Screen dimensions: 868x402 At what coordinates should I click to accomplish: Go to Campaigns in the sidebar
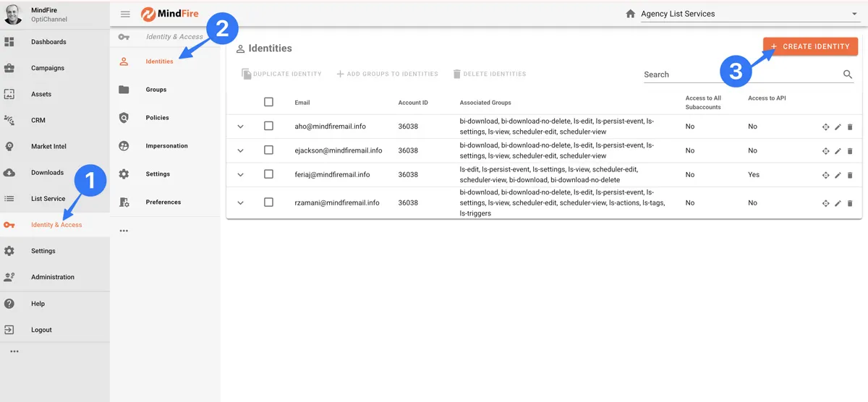point(47,68)
